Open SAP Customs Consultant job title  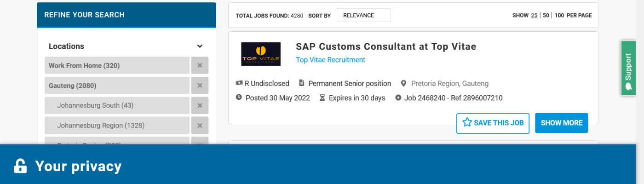pos(386,46)
